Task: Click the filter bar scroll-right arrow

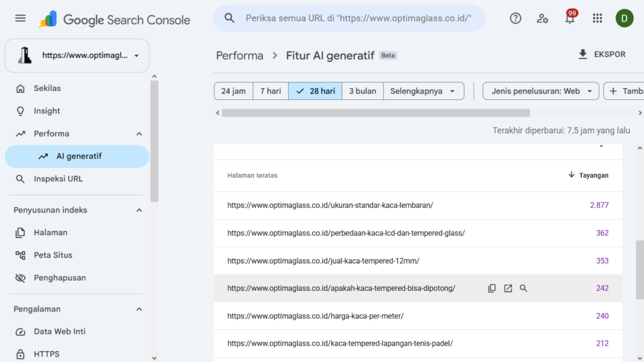Action: tap(640, 113)
